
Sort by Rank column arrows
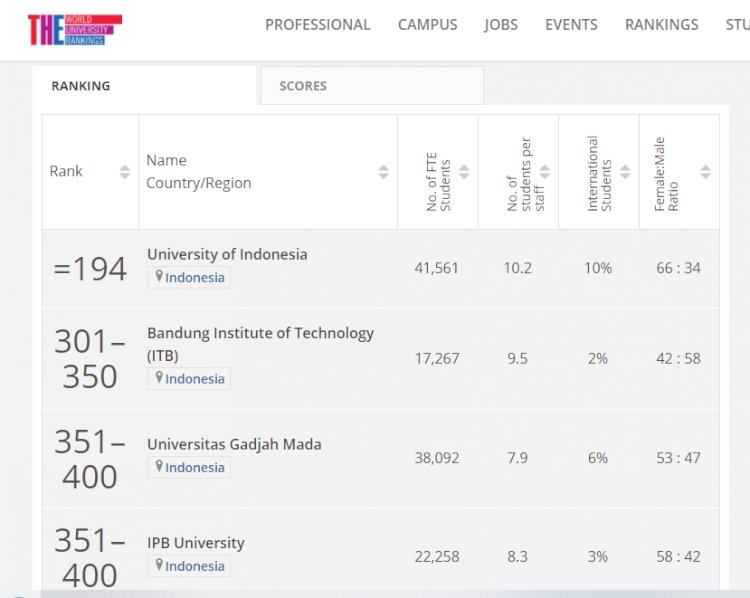(125, 172)
